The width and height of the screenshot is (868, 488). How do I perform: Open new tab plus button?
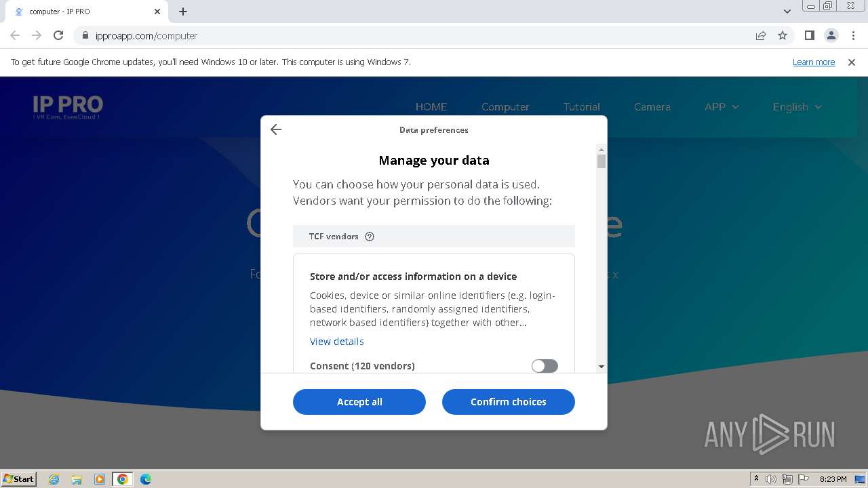(x=183, y=12)
